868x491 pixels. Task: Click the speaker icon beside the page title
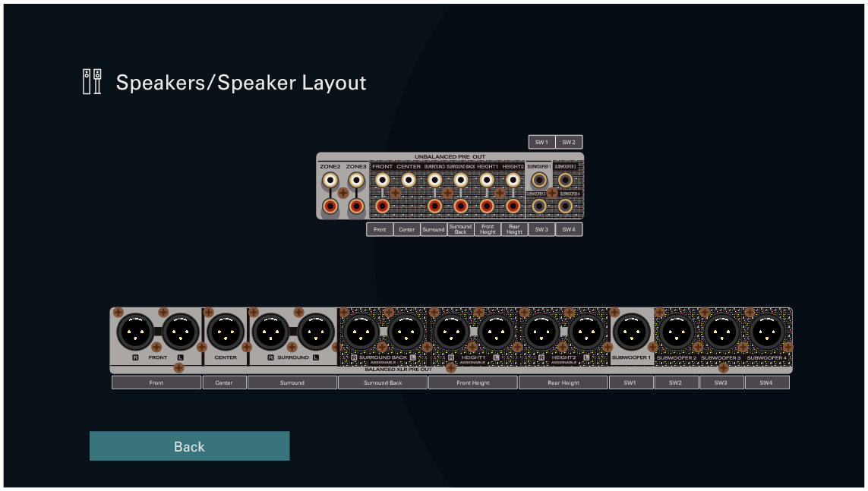(x=91, y=82)
